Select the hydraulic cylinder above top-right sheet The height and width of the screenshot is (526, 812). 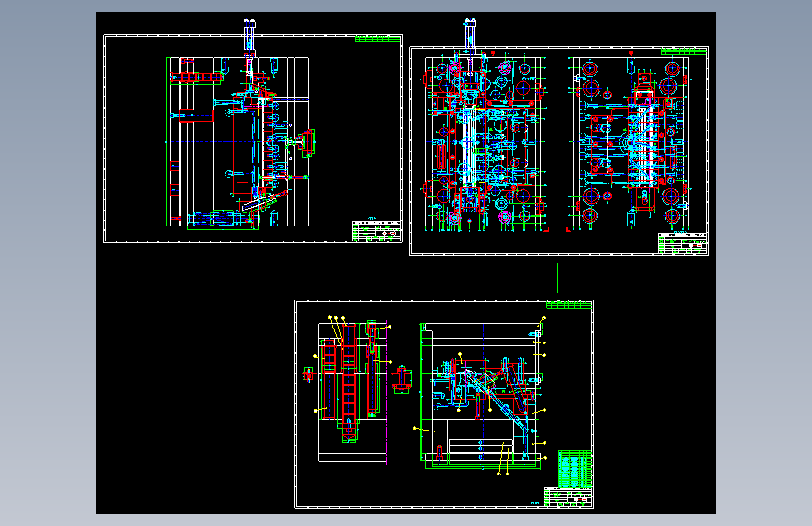coord(470,37)
